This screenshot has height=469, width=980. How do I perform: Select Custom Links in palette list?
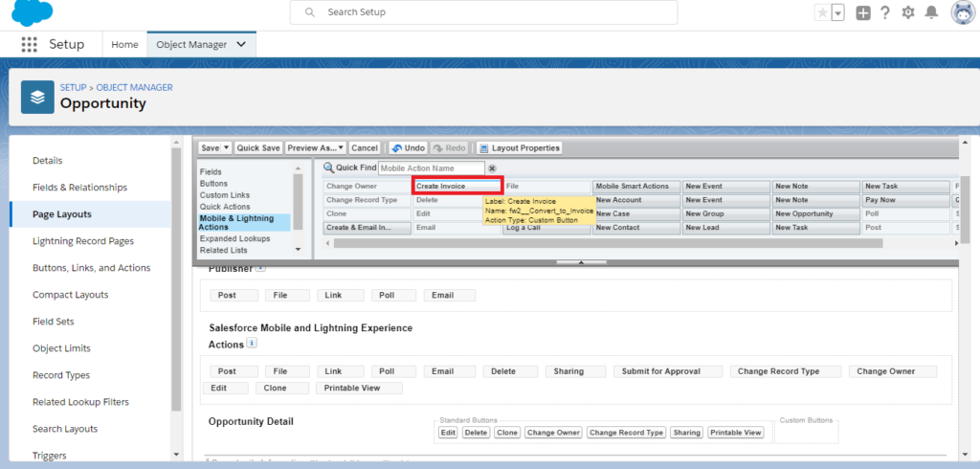coord(225,195)
